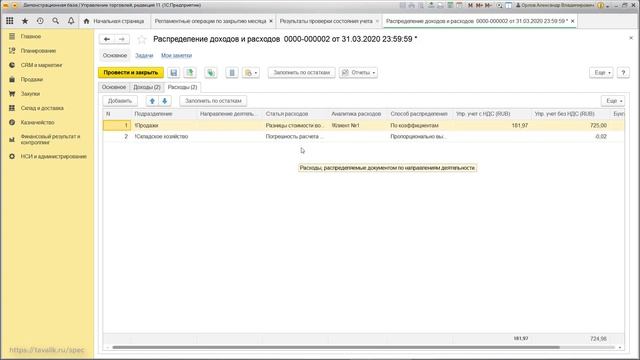The width and height of the screenshot is (640, 360).
Task: Open the table Еще dropdown menu
Action: tap(613, 101)
